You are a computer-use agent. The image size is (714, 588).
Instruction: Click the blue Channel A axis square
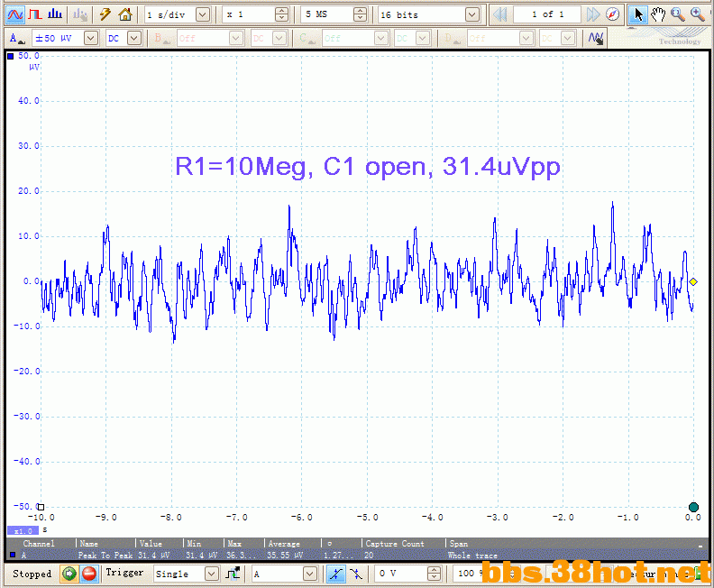tap(11, 57)
